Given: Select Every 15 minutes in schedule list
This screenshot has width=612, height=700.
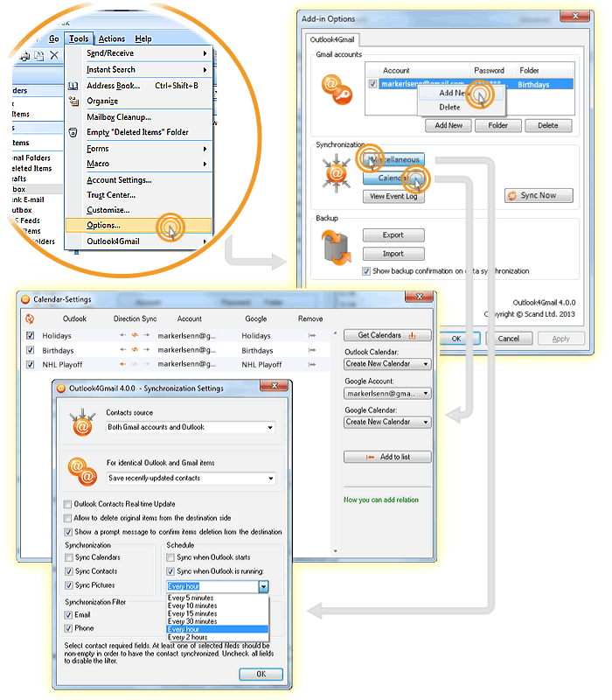Looking at the screenshot, I should pyautogui.click(x=217, y=614).
